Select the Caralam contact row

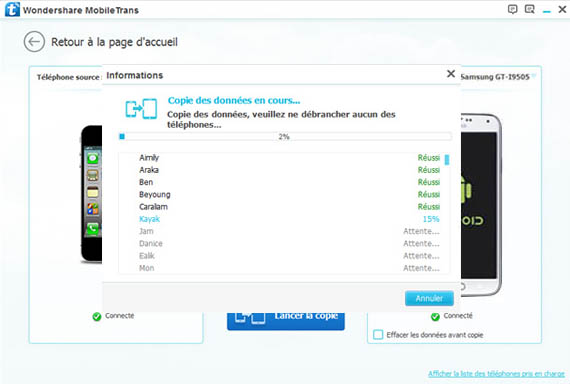point(284,207)
